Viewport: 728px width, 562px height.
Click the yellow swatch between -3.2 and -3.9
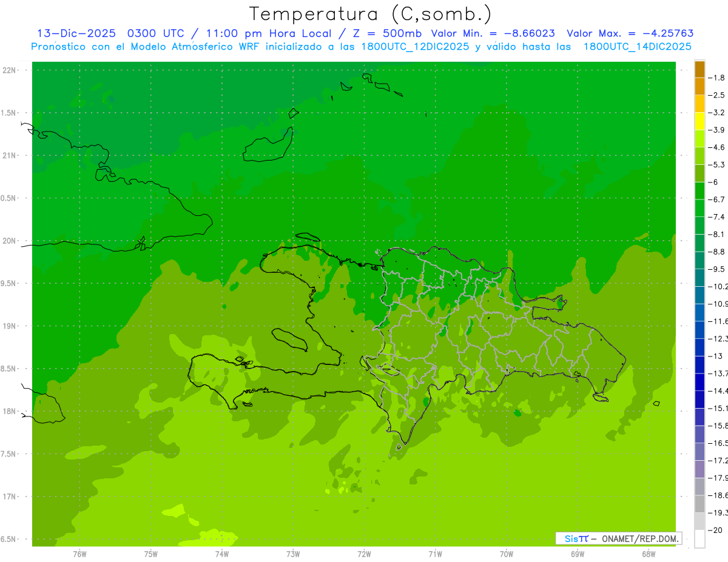(x=699, y=121)
